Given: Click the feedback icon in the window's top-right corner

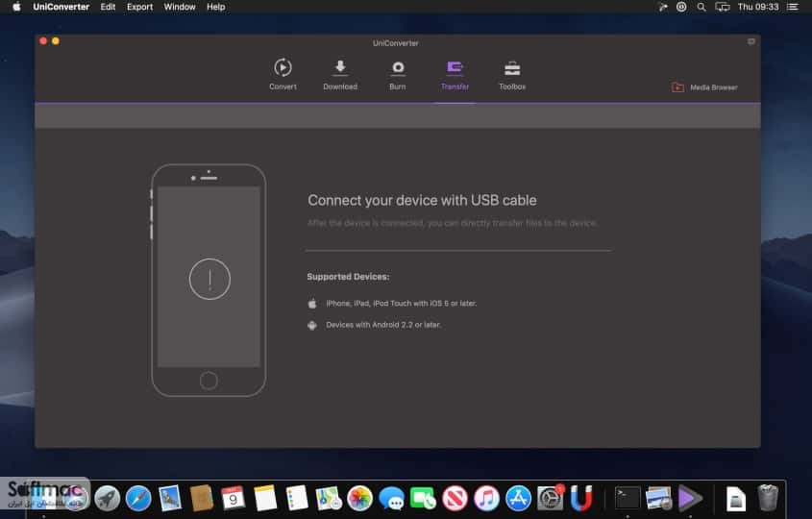Looking at the screenshot, I should pos(750,41).
